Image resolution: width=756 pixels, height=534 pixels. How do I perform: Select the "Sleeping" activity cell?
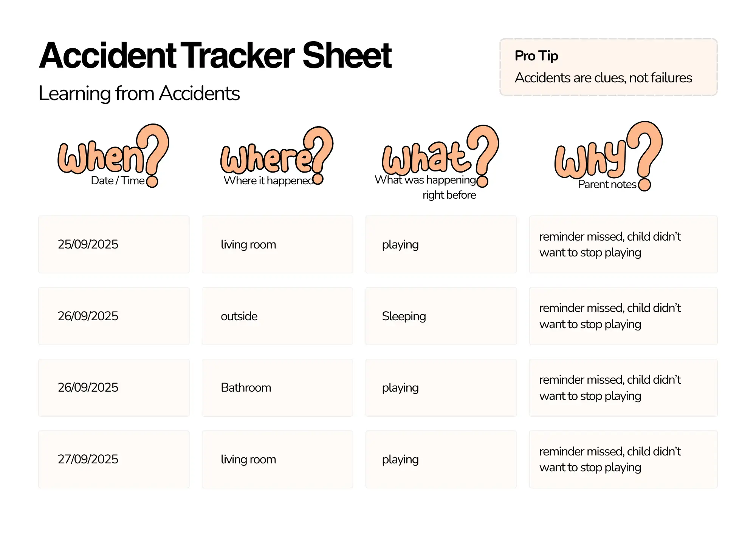click(441, 316)
